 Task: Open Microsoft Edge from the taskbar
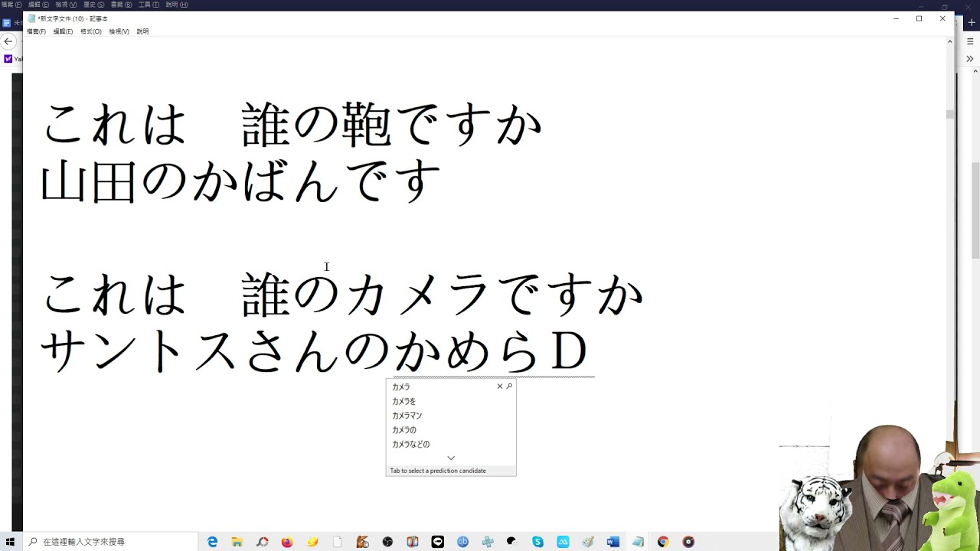point(212,542)
